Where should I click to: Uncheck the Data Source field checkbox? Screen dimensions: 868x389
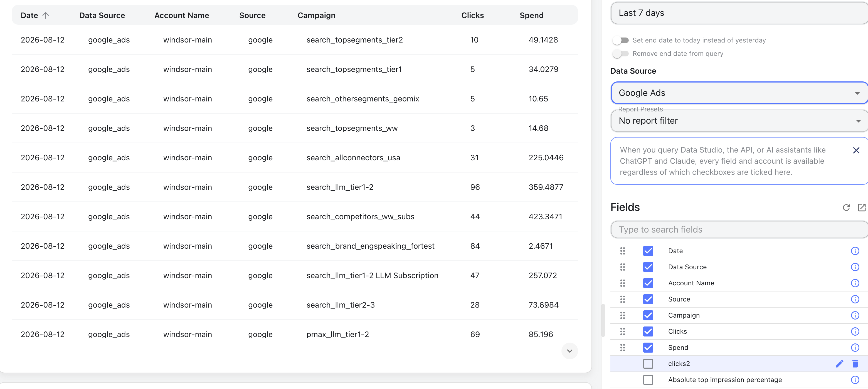point(648,267)
